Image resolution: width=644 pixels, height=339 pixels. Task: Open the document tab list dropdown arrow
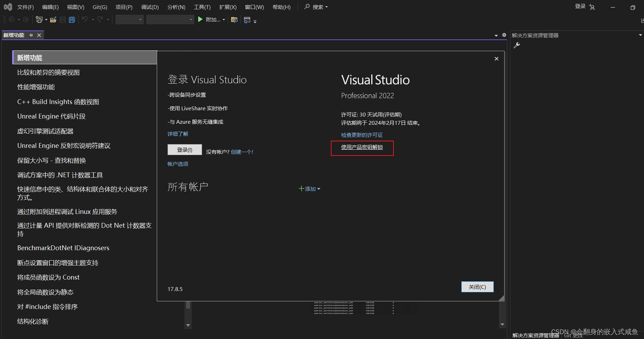point(496,35)
